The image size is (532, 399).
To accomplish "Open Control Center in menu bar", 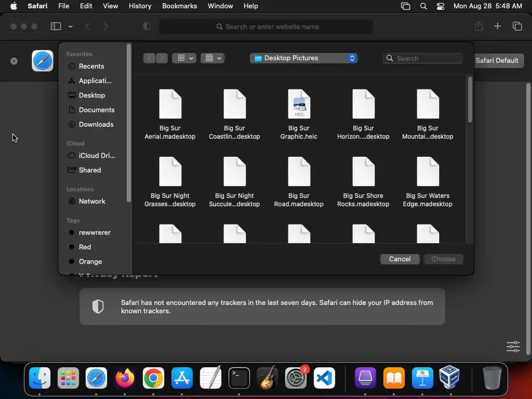I will click(x=441, y=6).
